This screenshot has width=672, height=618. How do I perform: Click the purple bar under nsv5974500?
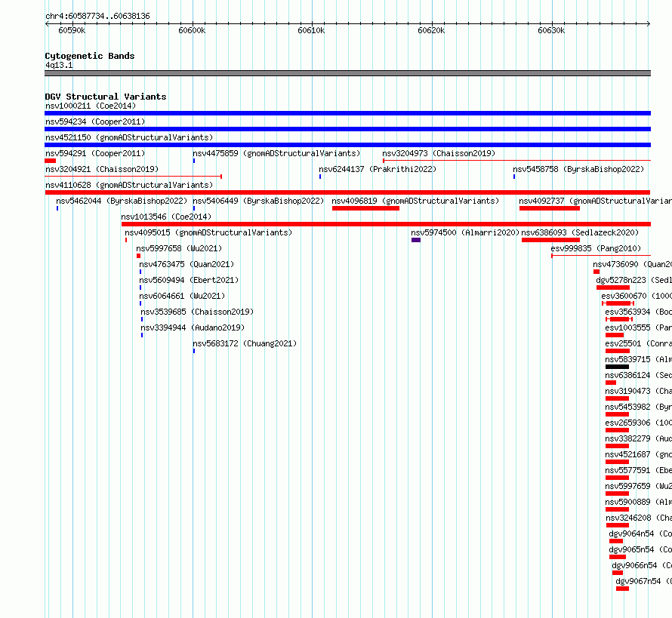point(416,240)
